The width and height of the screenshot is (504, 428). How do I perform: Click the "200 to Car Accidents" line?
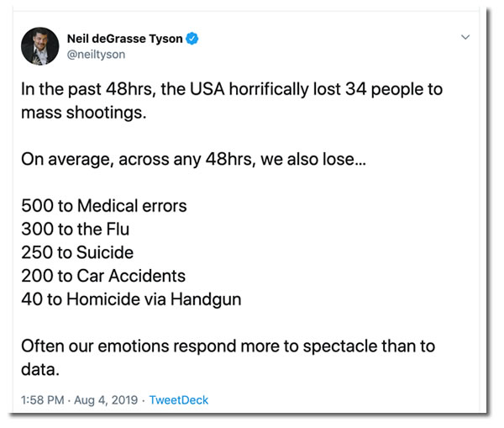coord(103,275)
